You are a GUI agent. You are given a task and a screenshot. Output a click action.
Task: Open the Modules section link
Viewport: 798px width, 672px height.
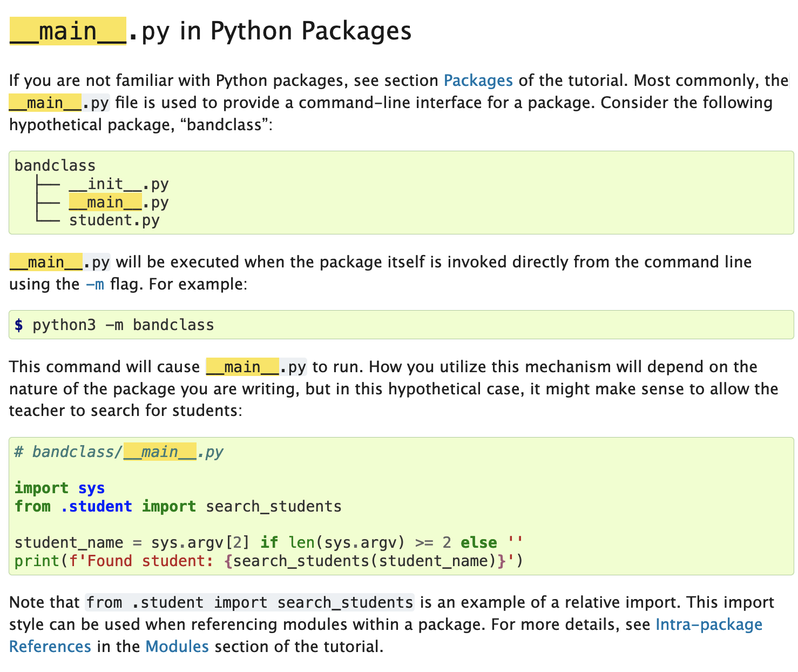click(177, 647)
